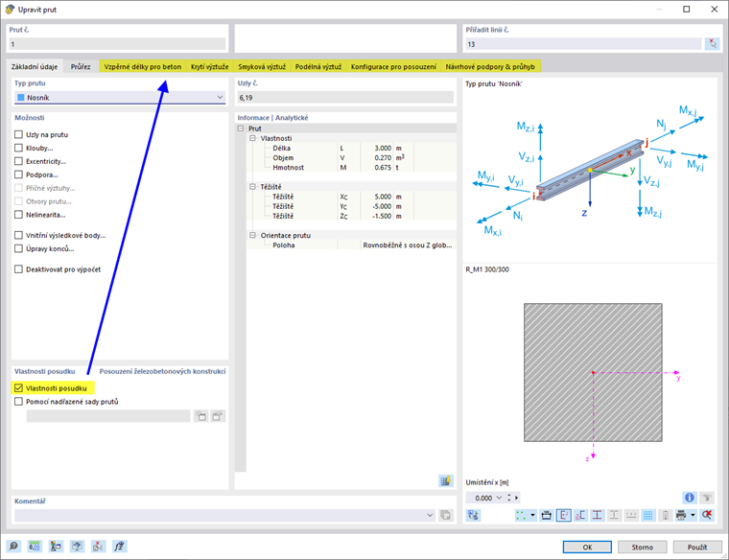729x560 pixels.
Task: Switch to the Základní údaje tab
Action: 35,66
